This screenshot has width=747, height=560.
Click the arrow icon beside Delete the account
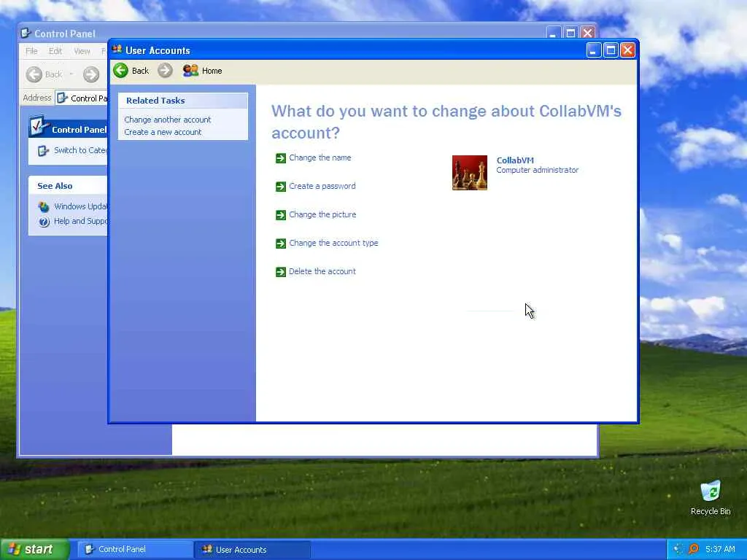point(281,272)
